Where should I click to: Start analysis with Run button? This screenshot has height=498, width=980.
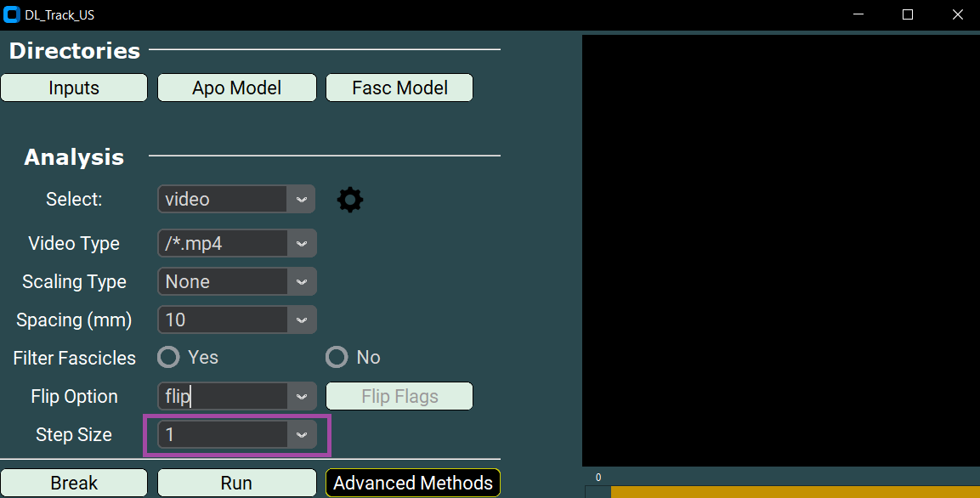(236, 483)
